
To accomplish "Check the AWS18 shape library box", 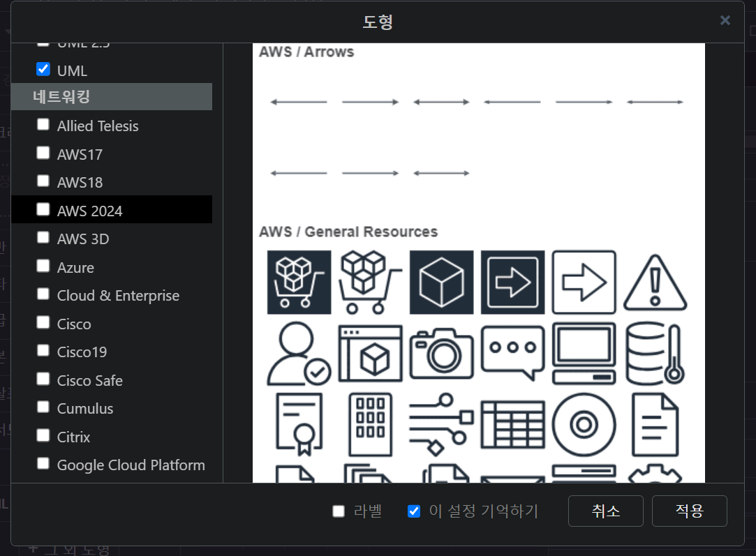I will pyautogui.click(x=43, y=181).
